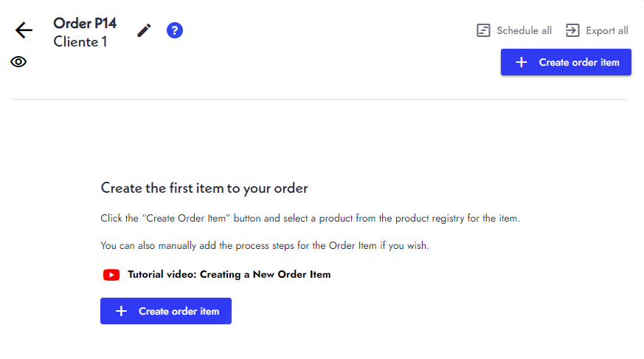
Task: Click the plus icon in the top Create order item button
Action: coord(522,62)
